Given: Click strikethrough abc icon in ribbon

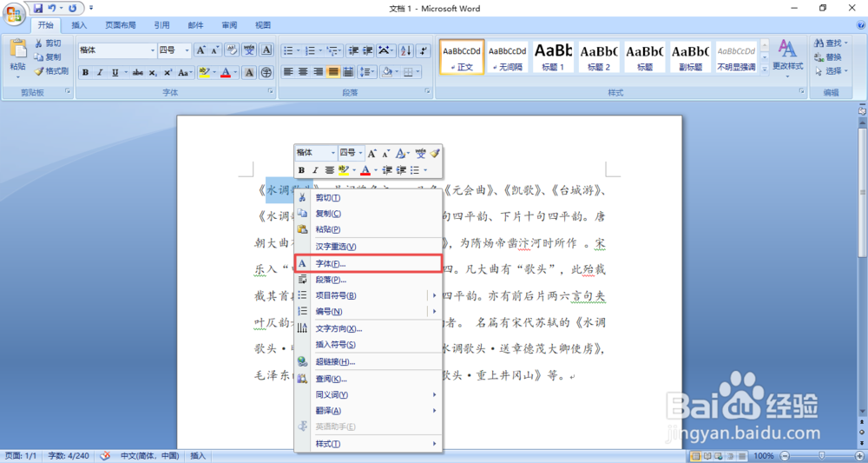Looking at the screenshot, I should click(x=138, y=73).
